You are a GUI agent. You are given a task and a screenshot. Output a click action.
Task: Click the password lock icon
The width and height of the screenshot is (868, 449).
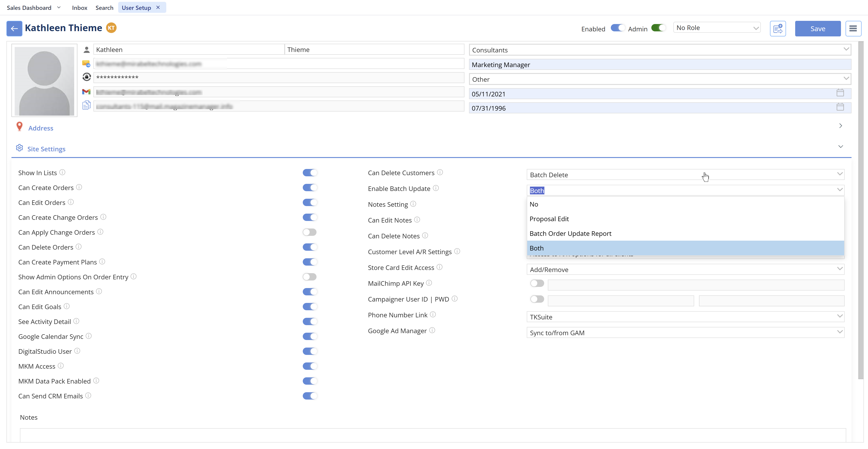coord(87,77)
